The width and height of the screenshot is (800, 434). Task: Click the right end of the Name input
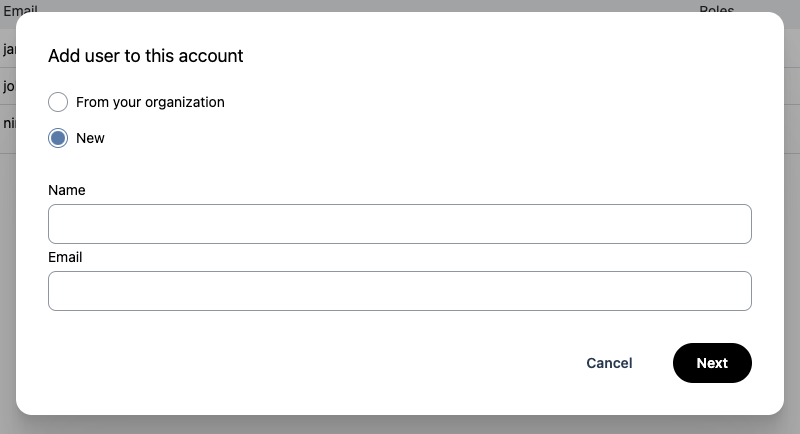click(735, 224)
